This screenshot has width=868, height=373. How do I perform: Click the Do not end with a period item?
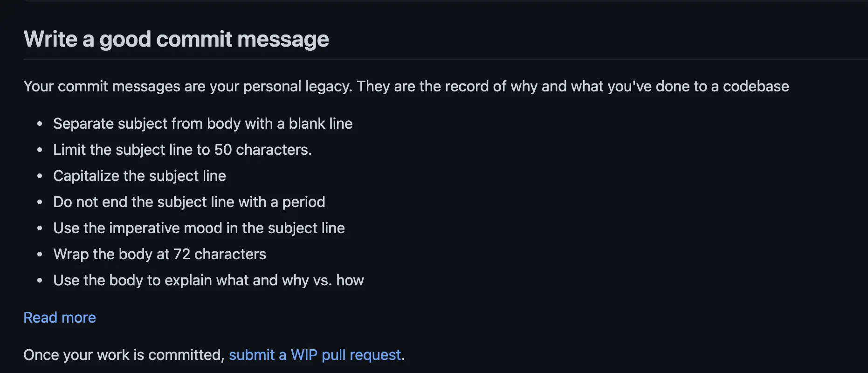click(x=189, y=202)
